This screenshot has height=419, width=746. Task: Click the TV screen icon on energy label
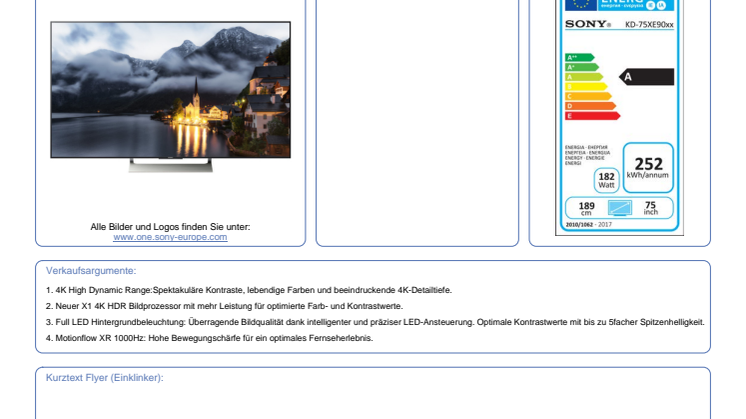click(620, 208)
